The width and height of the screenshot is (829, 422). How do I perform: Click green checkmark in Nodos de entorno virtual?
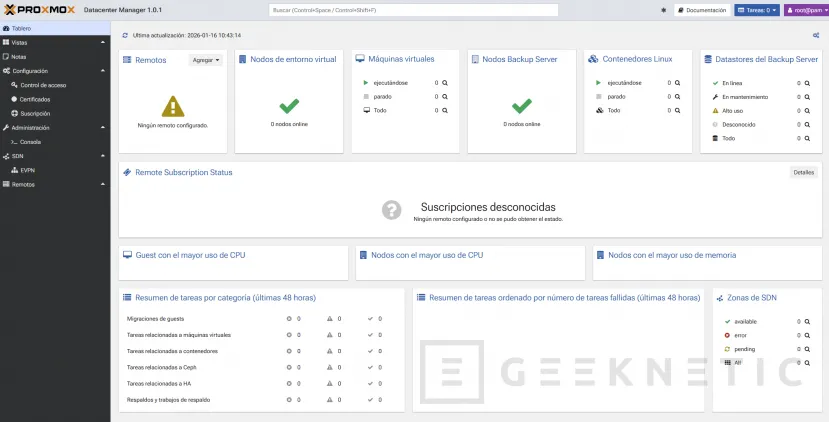289,106
